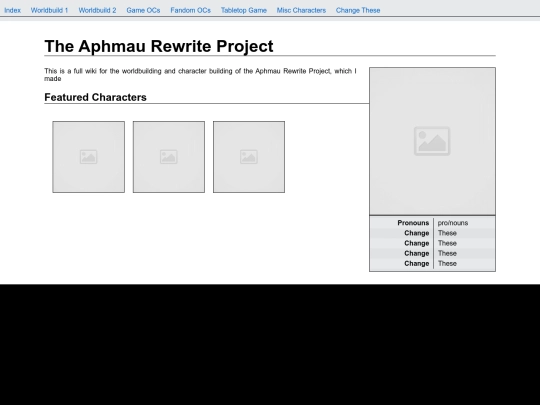This screenshot has width=540, height=405.
Task: Click the Pronouns label in infobox
Action: 413,223
